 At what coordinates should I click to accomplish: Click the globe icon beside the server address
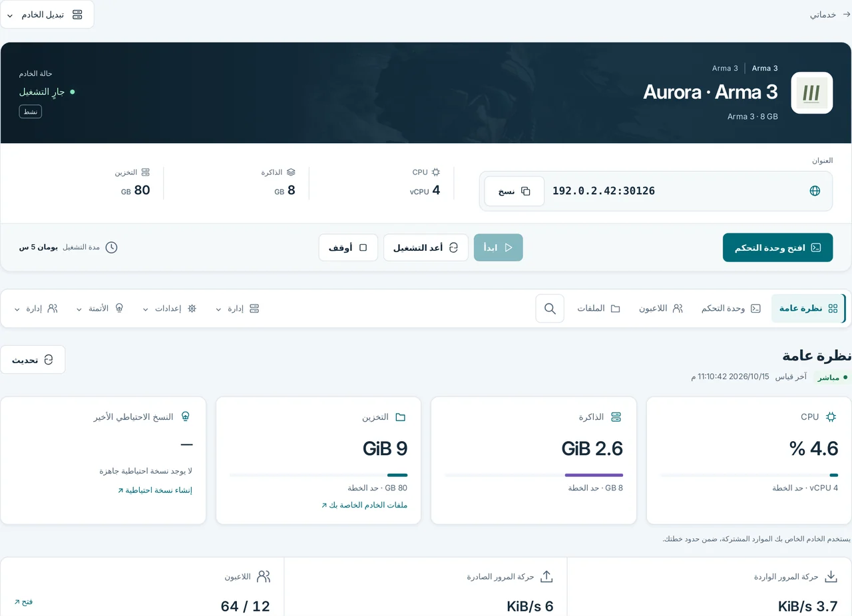tap(815, 191)
